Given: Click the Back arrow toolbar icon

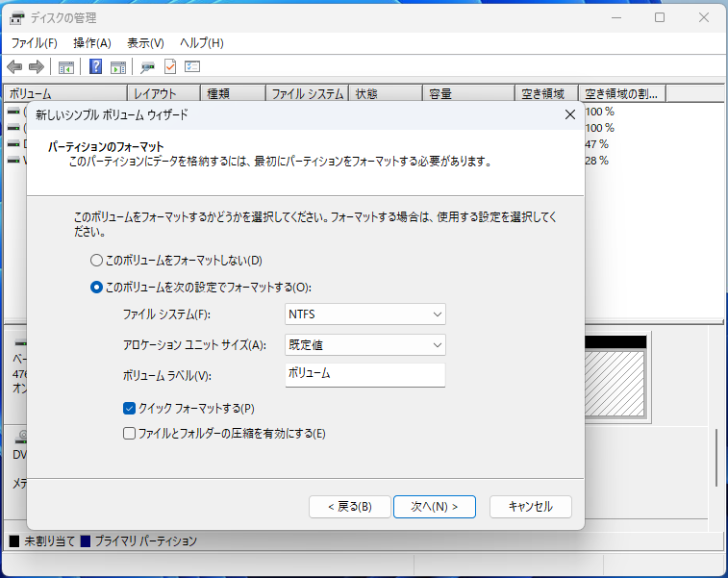Looking at the screenshot, I should tap(14, 67).
